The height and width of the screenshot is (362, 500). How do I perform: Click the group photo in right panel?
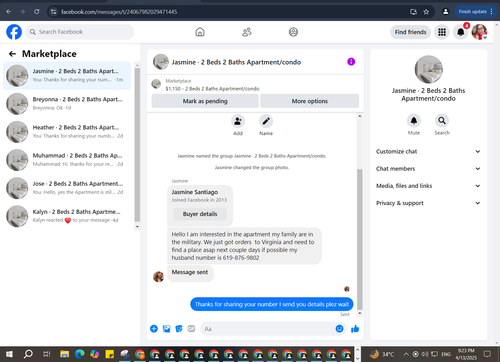point(428,69)
